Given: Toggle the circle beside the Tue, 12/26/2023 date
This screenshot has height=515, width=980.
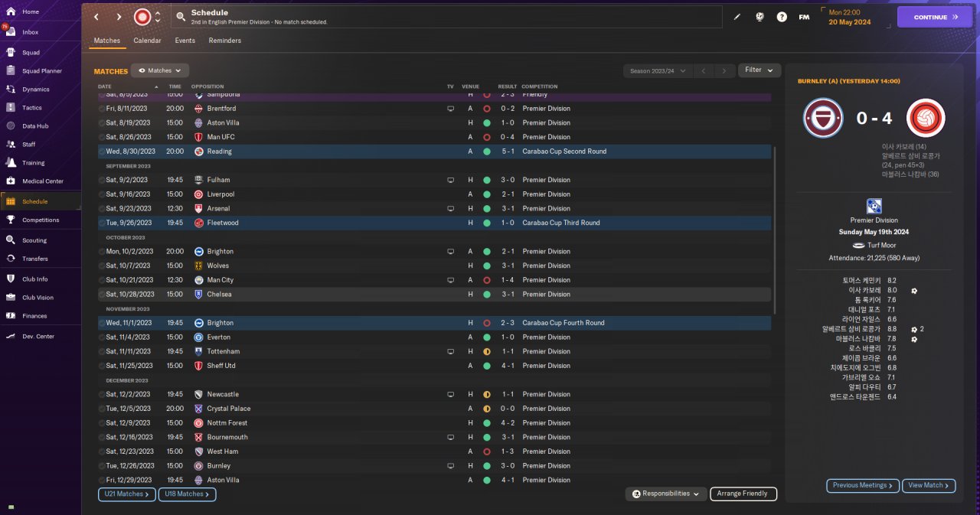Looking at the screenshot, I should click(x=102, y=465).
